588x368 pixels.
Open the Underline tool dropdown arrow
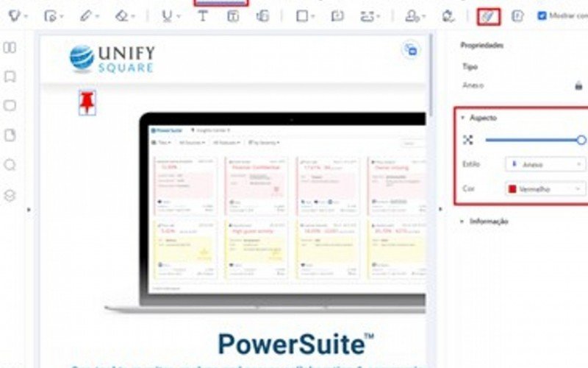[179, 16]
